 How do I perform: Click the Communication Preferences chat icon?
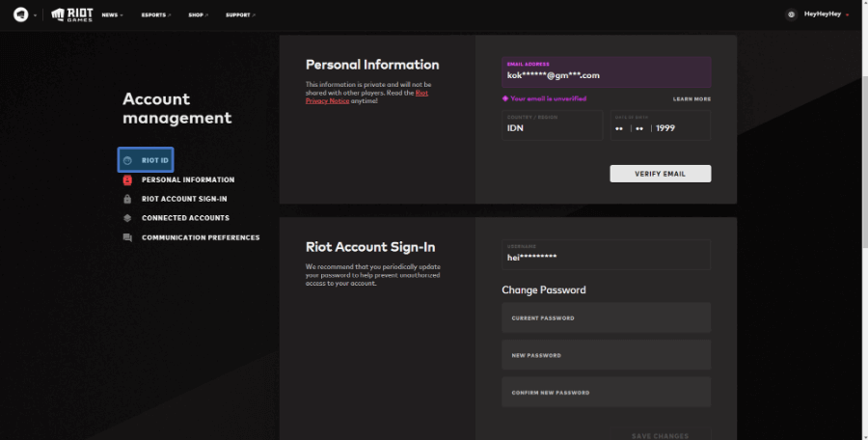tap(127, 237)
